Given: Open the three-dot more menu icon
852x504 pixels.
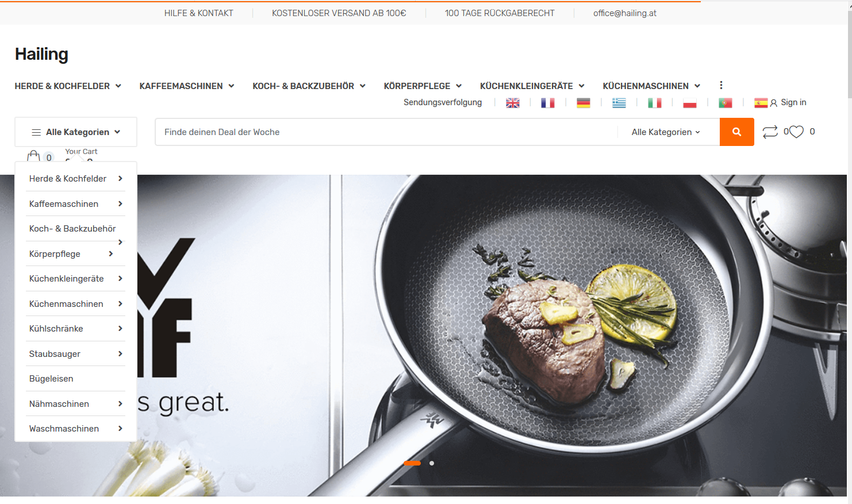Looking at the screenshot, I should point(721,85).
